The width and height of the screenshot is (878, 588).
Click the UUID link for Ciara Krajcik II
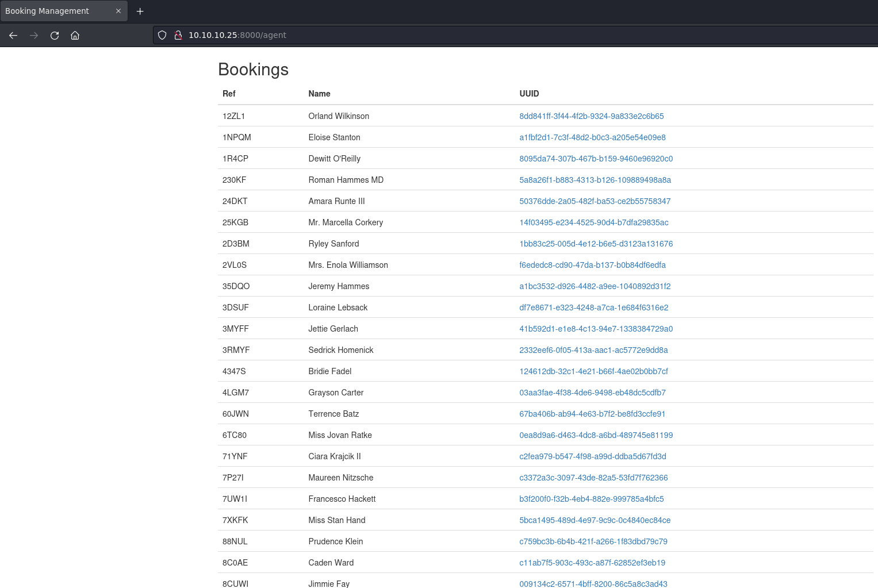click(592, 456)
